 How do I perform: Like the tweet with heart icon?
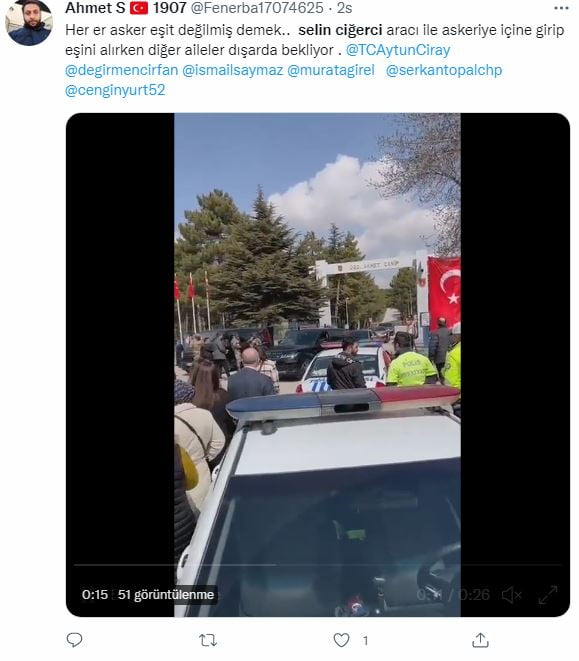coord(341,640)
